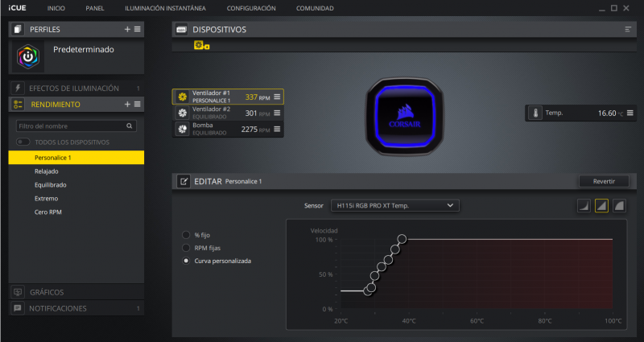
Task: Open the Sensor dropdown H115i RGB PRO XT Temp.
Action: pos(394,205)
